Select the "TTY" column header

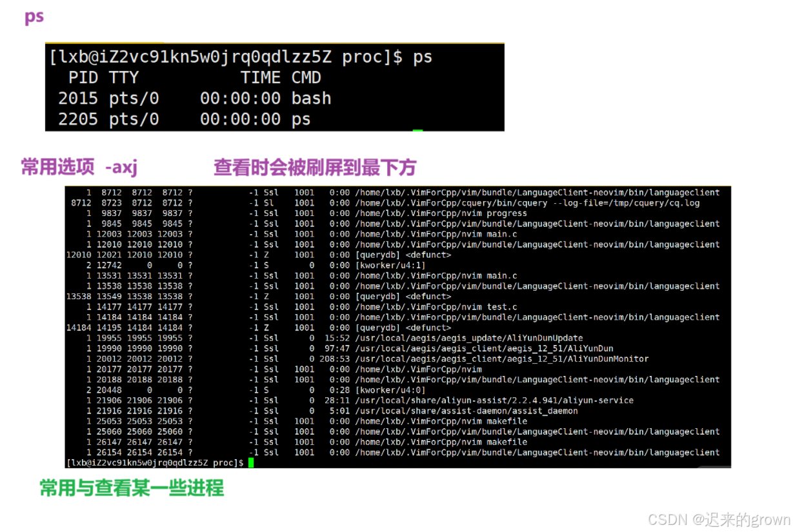click(x=124, y=78)
